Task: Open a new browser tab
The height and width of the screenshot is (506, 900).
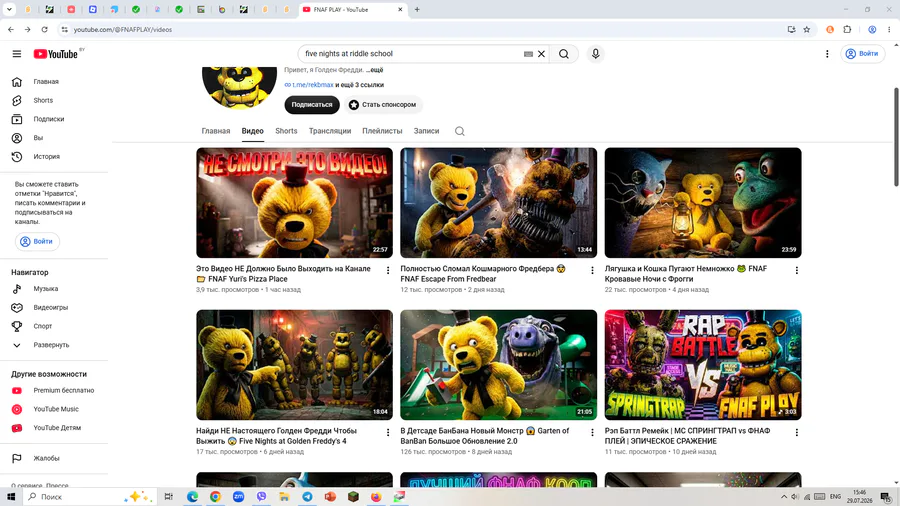Action: pos(417,9)
